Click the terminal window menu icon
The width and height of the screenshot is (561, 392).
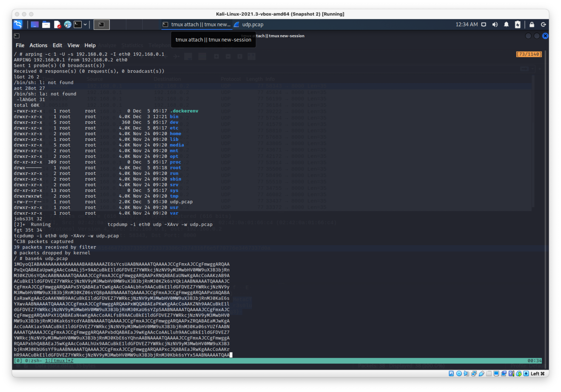coord(17,36)
